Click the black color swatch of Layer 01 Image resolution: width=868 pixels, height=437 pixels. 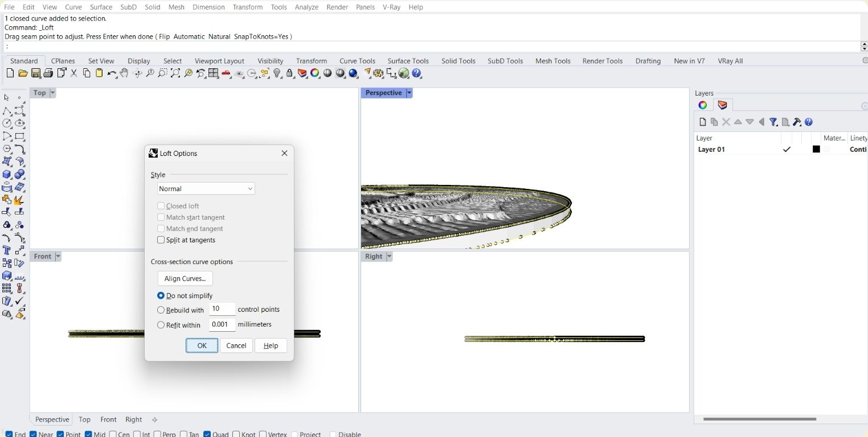pyautogui.click(x=816, y=149)
